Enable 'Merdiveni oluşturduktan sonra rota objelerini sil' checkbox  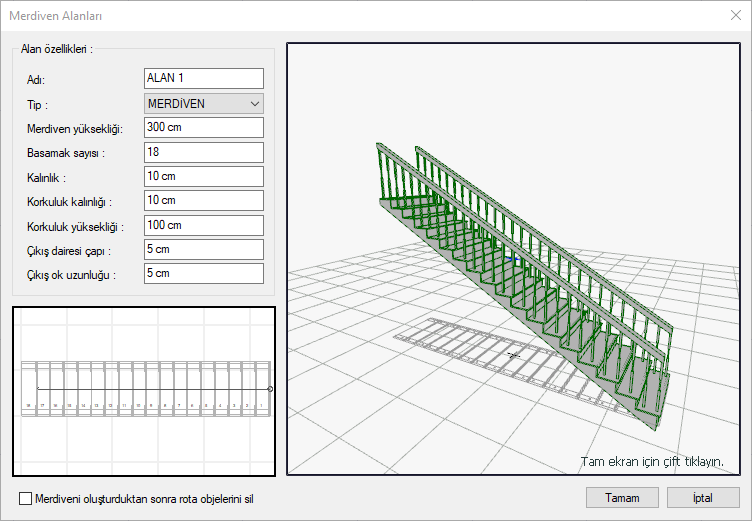coord(26,498)
